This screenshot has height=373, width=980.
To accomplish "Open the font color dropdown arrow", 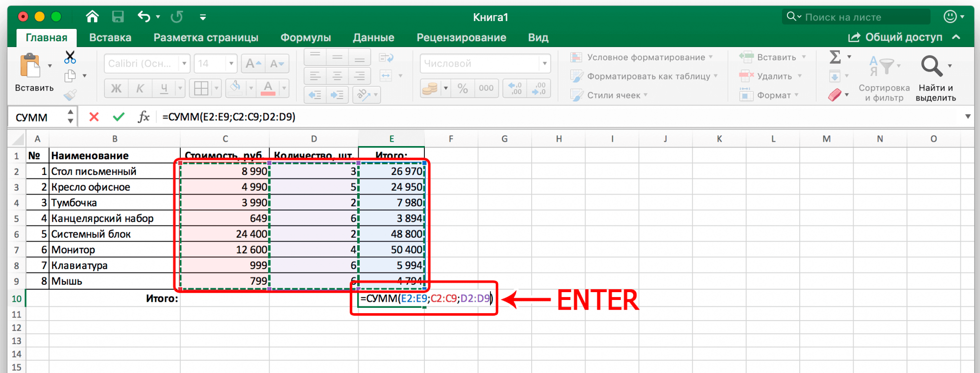I will (x=284, y=88).
